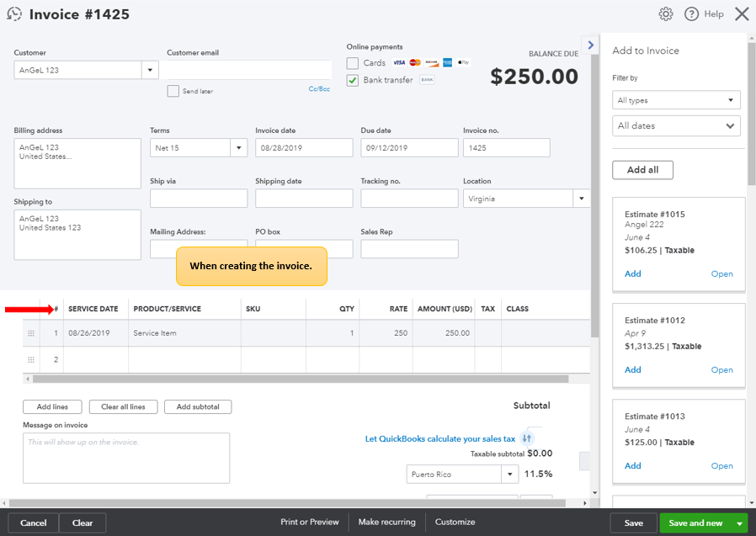
Task: Add Estimate #1015 to invoice
Action: (632, 273)
